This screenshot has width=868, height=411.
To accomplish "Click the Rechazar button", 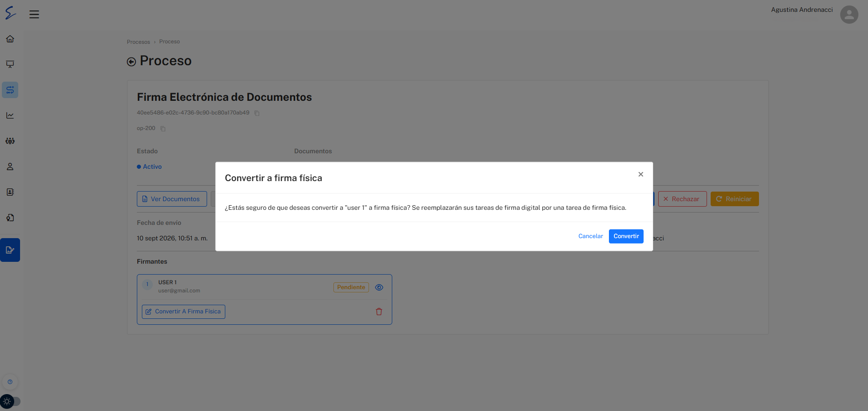I will (682, 199).
